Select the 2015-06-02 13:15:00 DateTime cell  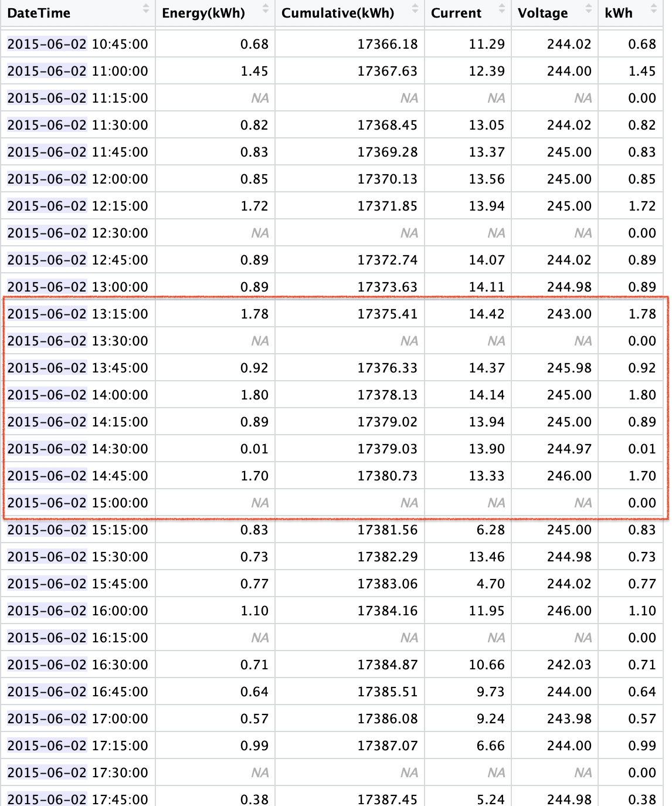pyautogui.click(x=77, y=314)
